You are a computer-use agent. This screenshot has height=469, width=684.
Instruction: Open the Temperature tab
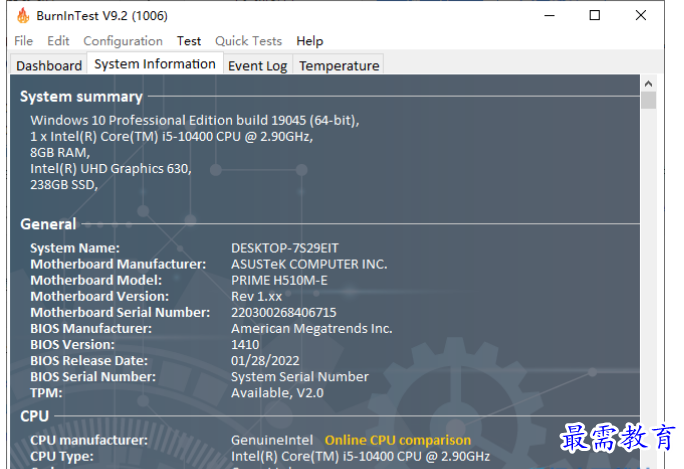click(x=339, y=65)
